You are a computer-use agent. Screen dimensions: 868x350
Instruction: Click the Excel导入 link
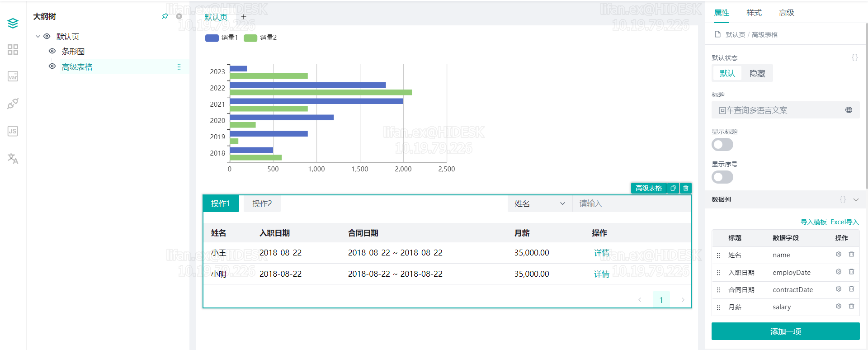click(844, 222)
